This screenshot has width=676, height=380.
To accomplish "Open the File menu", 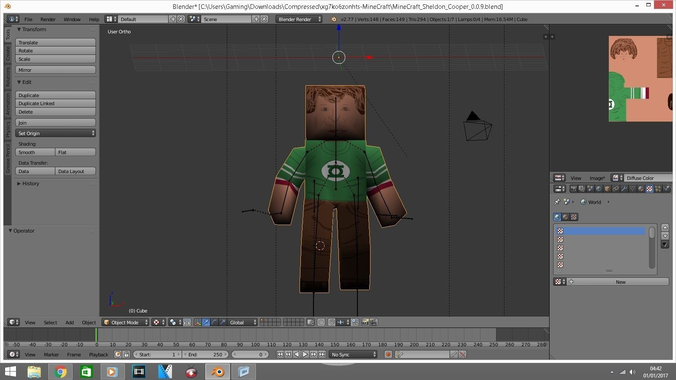I will pyautogui.click(x=28, y=19).
